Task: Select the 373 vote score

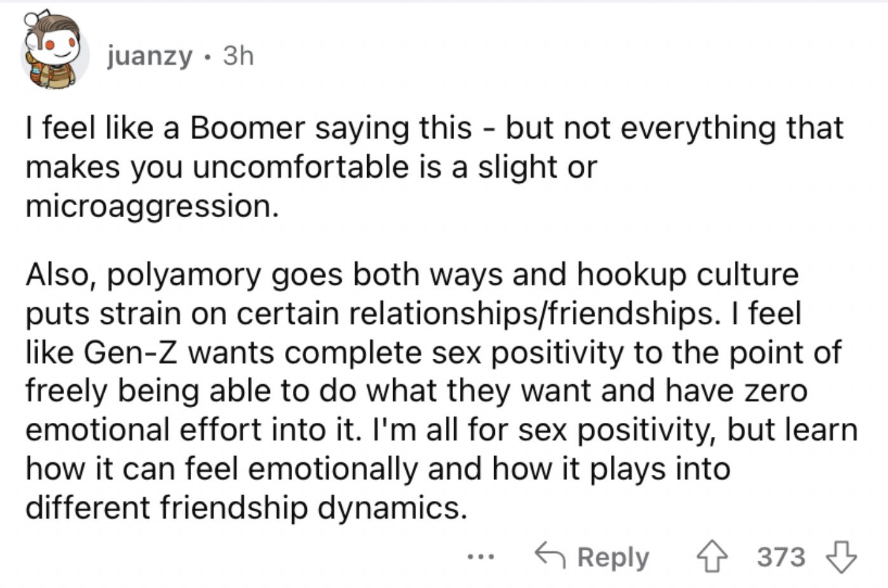Action: (781, 557)
